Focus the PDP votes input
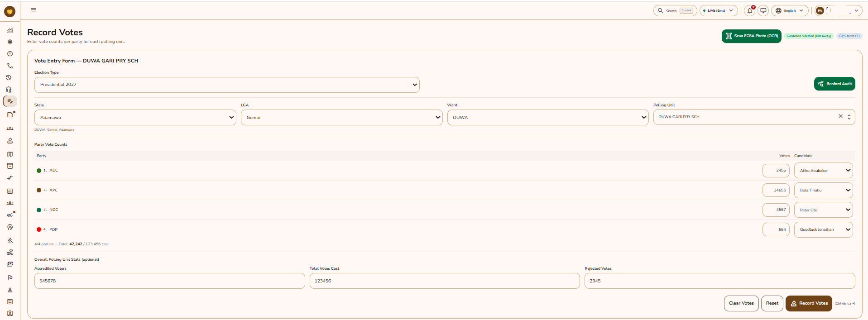Viewport: 868px width, 320px height. (x=776, y=229)
